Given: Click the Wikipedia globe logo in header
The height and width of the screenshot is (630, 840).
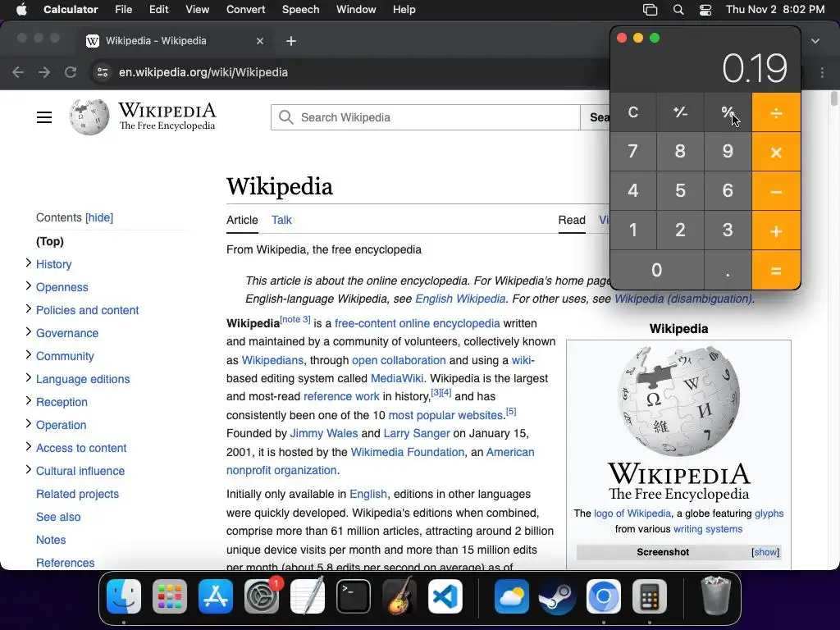Looking at the screenshot, I should [89, 116].
